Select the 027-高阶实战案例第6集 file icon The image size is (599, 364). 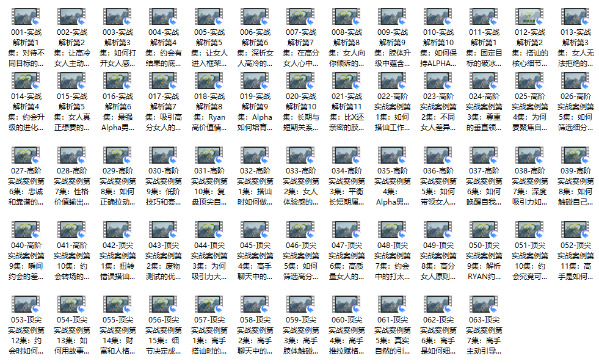[26, 156]
